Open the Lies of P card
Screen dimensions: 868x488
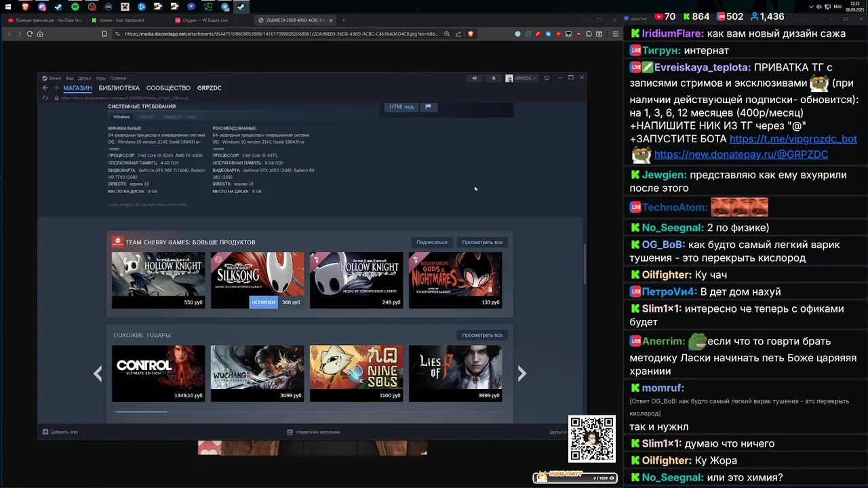pyautogui.click(x=455, y=373)
